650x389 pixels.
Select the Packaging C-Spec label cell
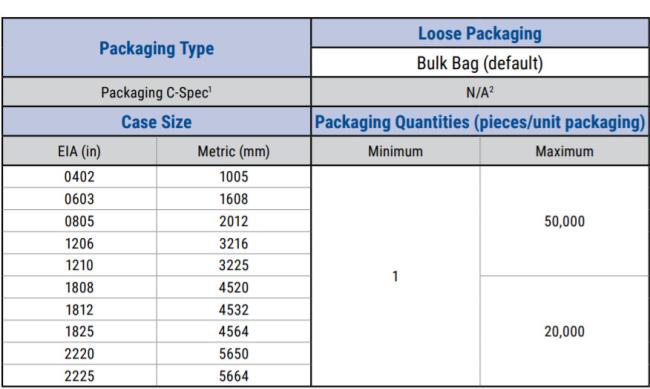point(157,92)
